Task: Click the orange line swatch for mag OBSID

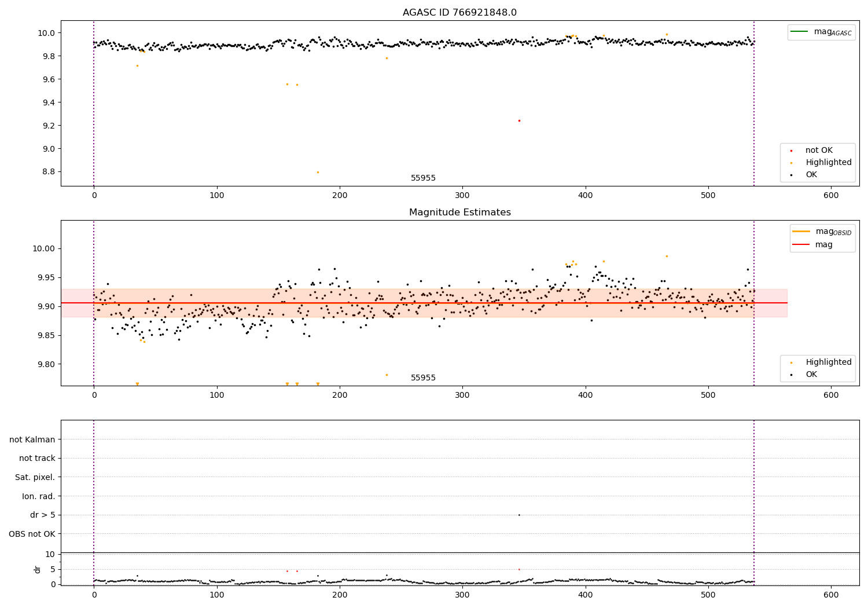Action: (x=801, y=232)
